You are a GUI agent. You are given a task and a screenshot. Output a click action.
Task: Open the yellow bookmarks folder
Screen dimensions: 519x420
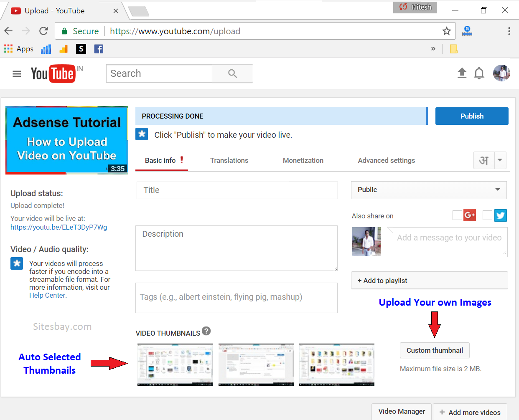tap(454, 49)
